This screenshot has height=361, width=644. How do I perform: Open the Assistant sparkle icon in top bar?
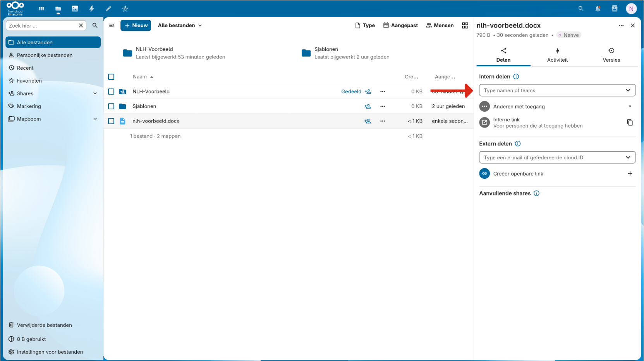(x=125, y=9)
